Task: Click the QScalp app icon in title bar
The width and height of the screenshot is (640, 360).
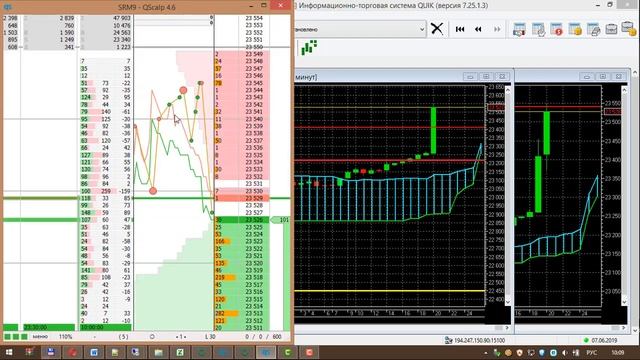Action: click(8, 7)
